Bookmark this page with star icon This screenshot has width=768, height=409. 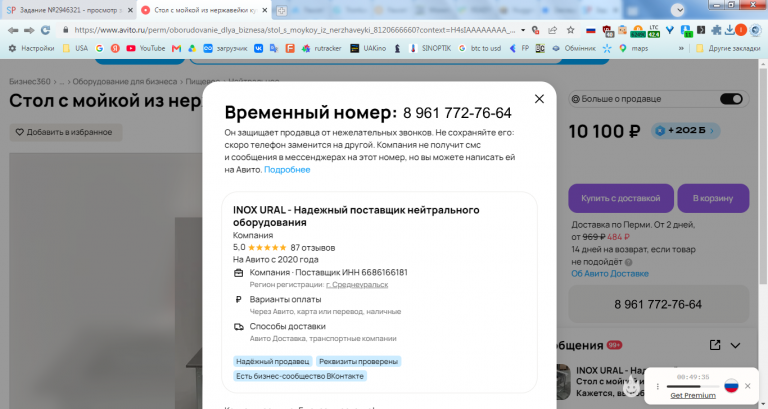click(x=571, y=30)
